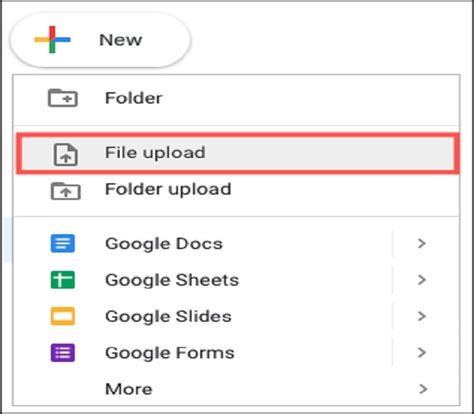Click the folder upload arrow icon
Image resolution: width=474 pixels, height=414 pixels.
coord(65,191)
